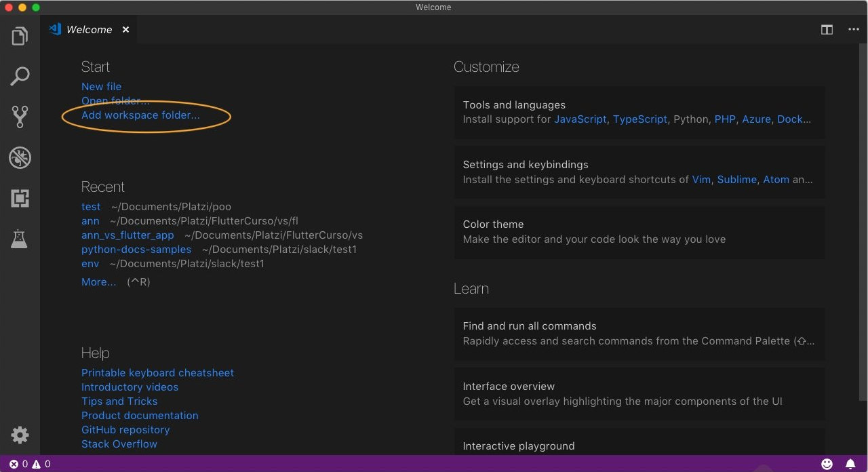Click the New file link

click(101, 87)
